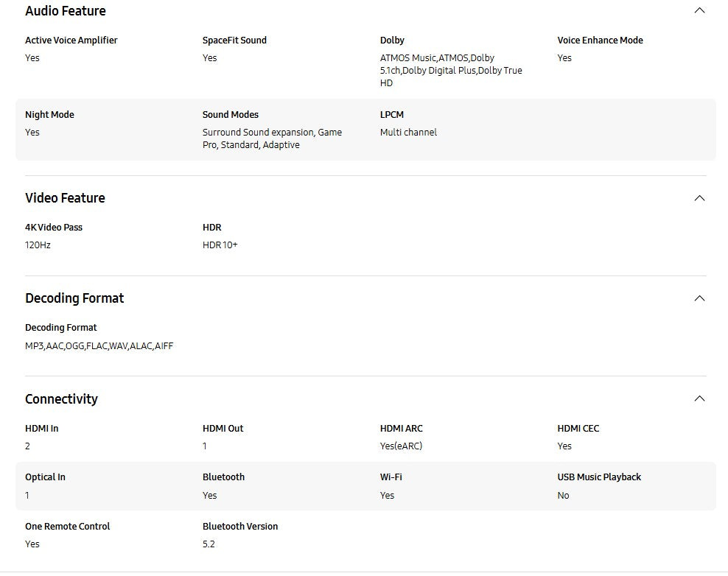This screenshot has width=728, height=576.
Task: Click the Connectivity heading
Action: [x=61, y=398]
